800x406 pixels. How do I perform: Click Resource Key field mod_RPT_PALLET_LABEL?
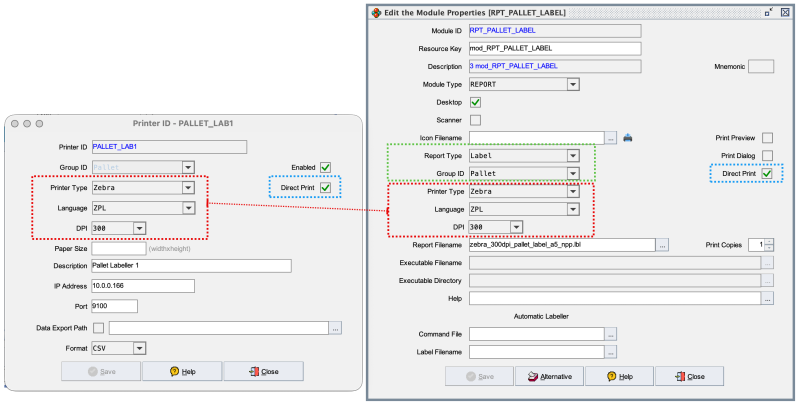click(555, 48)
